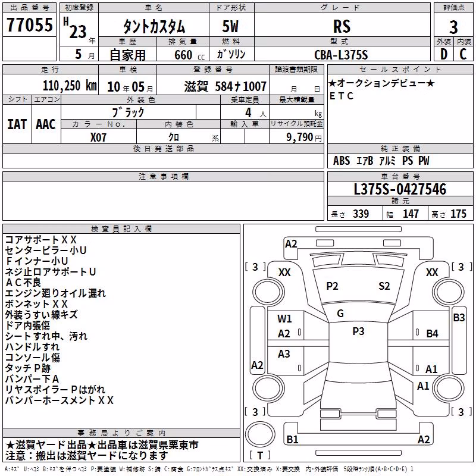Select the ★オークションデビュー★ sales point
Screen dimensions: 476x476
point(381,83)
